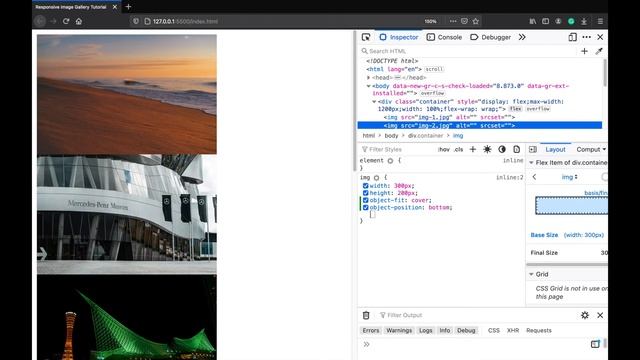Click the overflow badge on body
The width and height of the screenshot is (640, 360).
[432, 93]
